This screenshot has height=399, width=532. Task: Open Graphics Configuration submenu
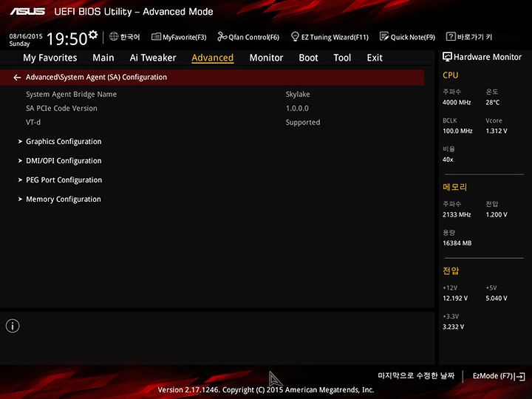(64, 141)
